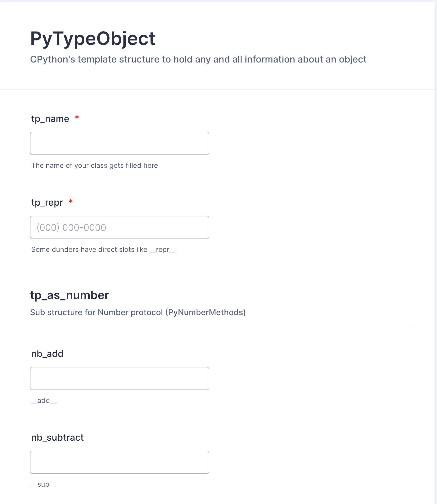Image resolution: width=437 pixels, height=504 pixels.
Task: Click the red asterisk beside tp_repr
Action: pyautogui.click(x=70, y=202)
